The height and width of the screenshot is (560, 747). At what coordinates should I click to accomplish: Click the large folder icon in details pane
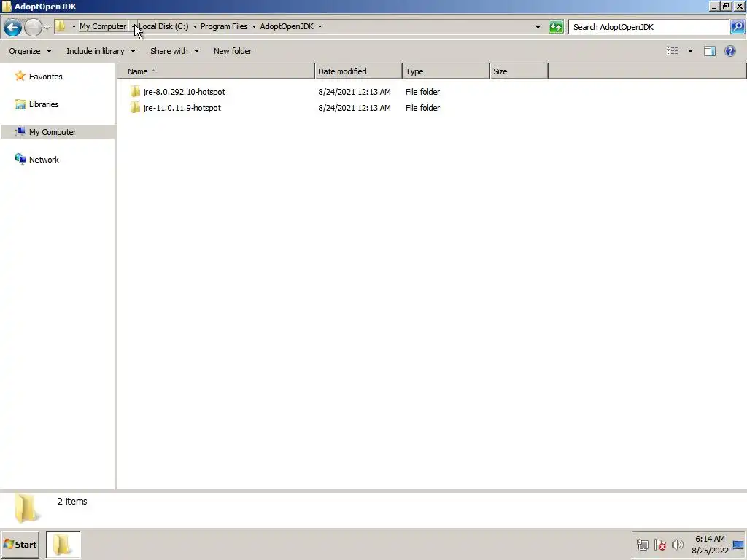click(26, 508)
